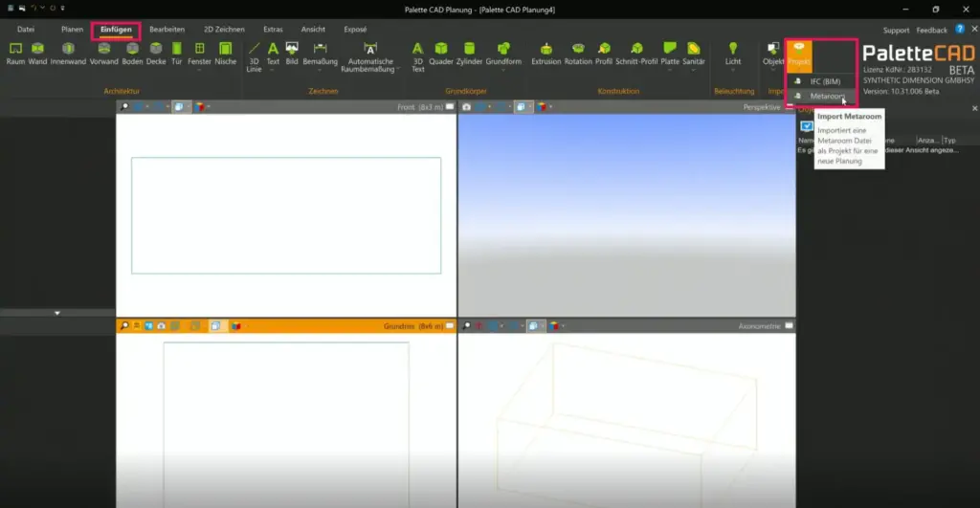Screen dimensions: 980x508
Task: Expand the Bemaßung dropdown arrow
Action: 320,70
